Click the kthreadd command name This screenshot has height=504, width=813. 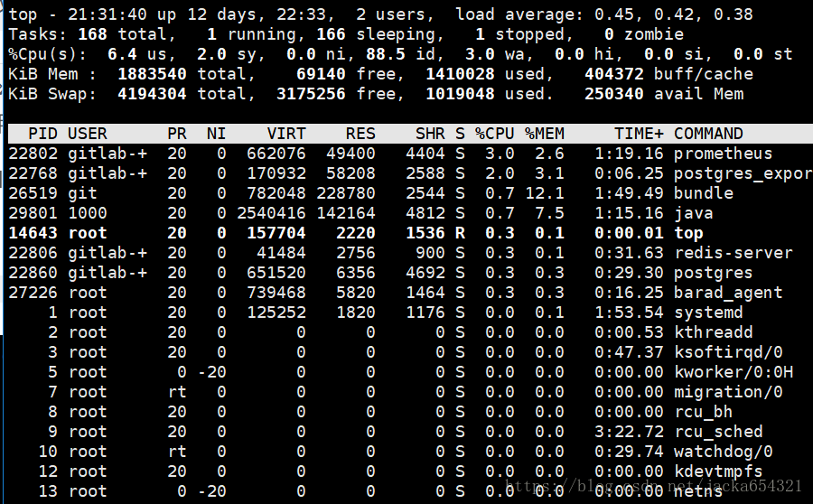[x=713, y=332]
